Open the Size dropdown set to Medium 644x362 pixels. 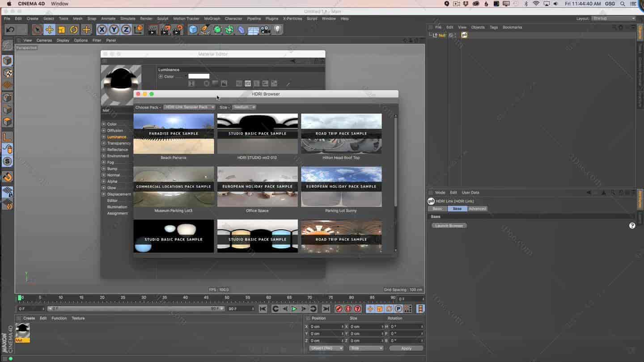click(x=244, y=107)
